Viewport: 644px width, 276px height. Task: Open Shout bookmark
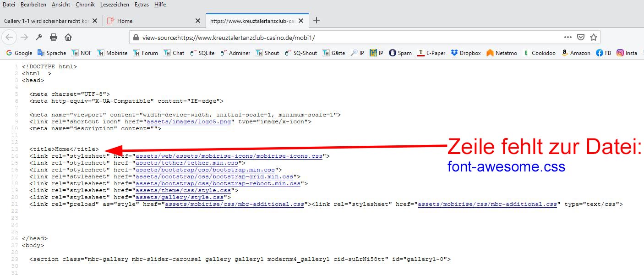tap(267, 53)
